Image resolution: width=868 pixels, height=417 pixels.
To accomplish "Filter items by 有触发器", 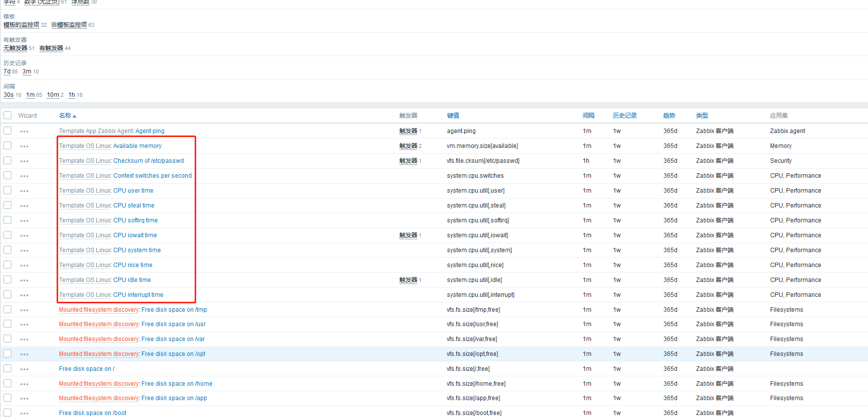I will click(x=51, y=48).
